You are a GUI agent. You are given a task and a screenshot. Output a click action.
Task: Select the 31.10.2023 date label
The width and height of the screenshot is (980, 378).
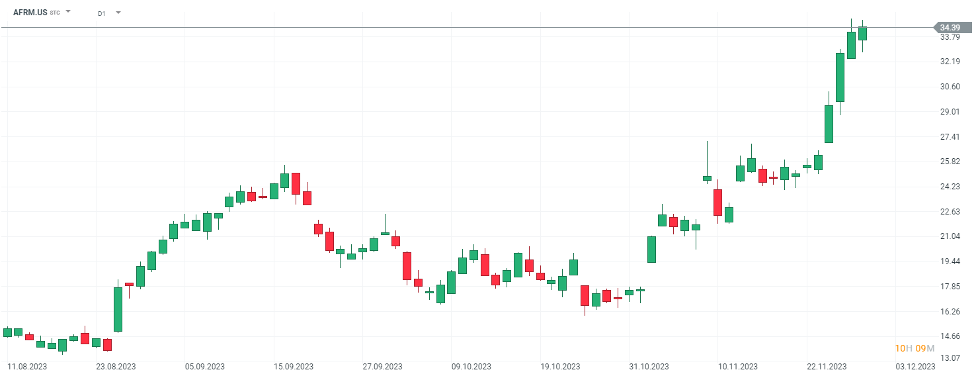(649, 366)
